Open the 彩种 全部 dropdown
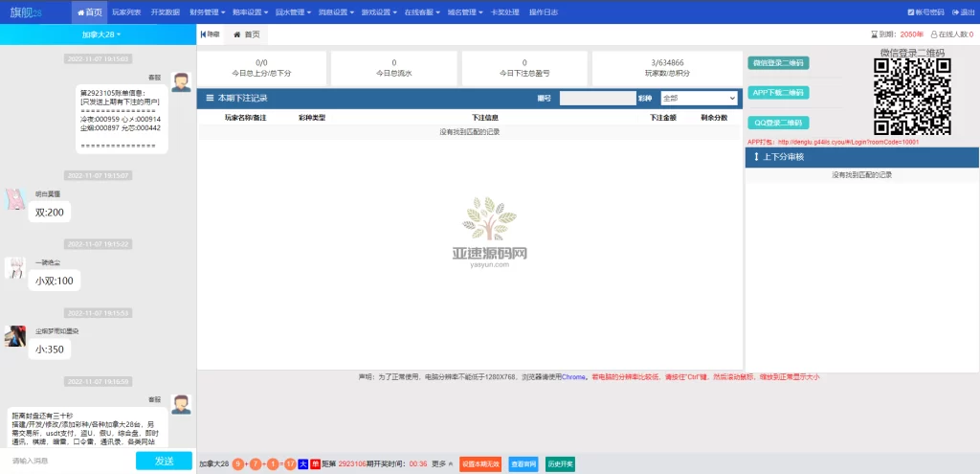 coord(700,99)
